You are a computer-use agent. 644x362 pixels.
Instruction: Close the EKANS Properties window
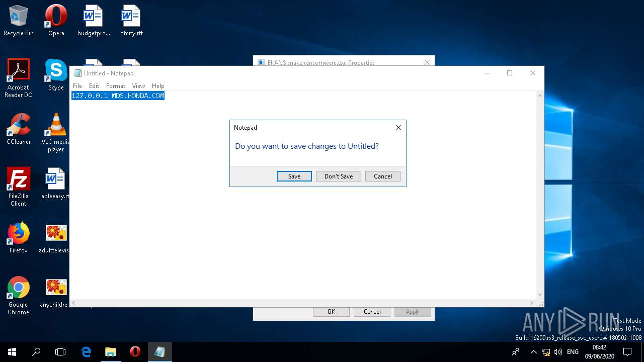(x=427, y=62)
